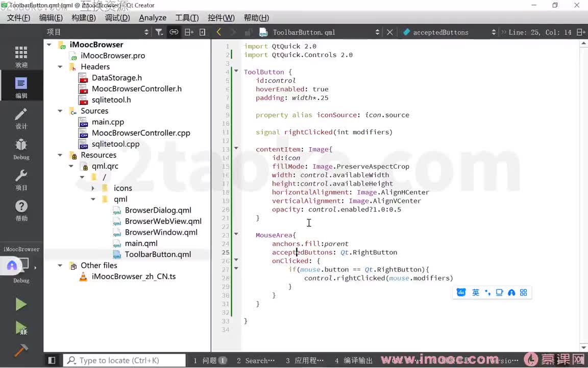The image size is (588, 368).
Task: Build project with the hammer icon
Action: 21,350
